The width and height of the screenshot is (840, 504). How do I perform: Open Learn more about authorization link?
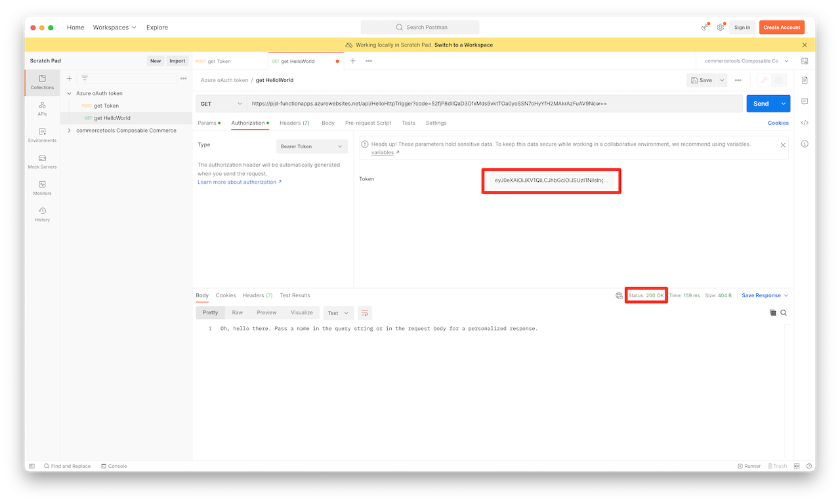[240, 182]
